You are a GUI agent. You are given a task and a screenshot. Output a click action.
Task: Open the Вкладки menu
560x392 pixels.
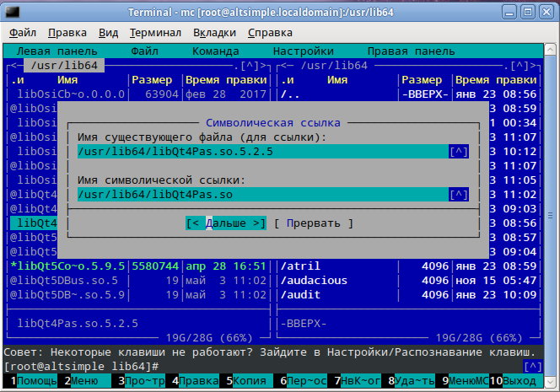tap(214, 33)
